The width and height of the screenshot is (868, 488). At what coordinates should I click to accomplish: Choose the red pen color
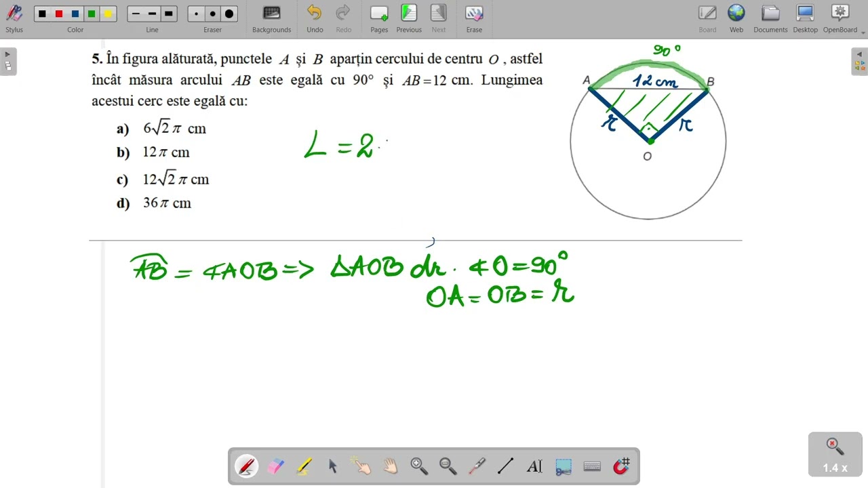59,14
